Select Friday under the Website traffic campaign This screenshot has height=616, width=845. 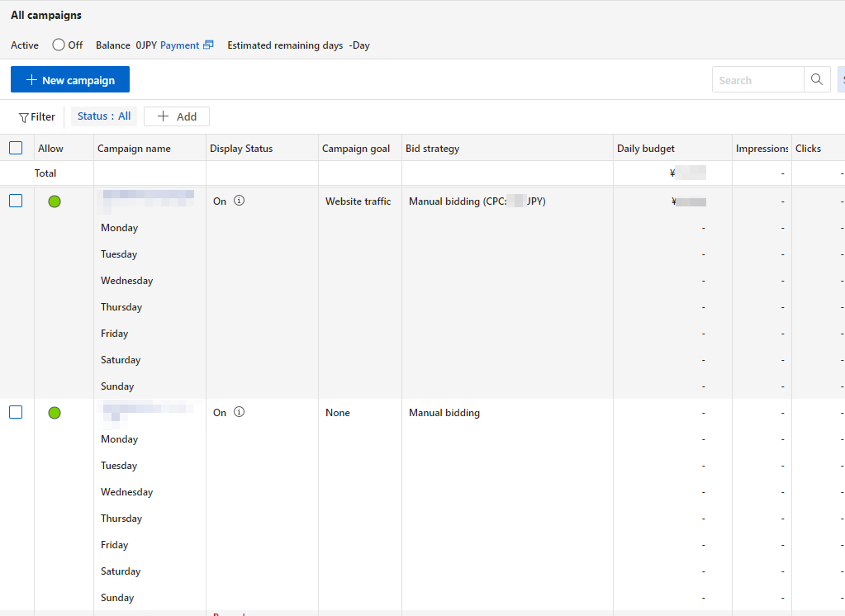pos(115,334)
